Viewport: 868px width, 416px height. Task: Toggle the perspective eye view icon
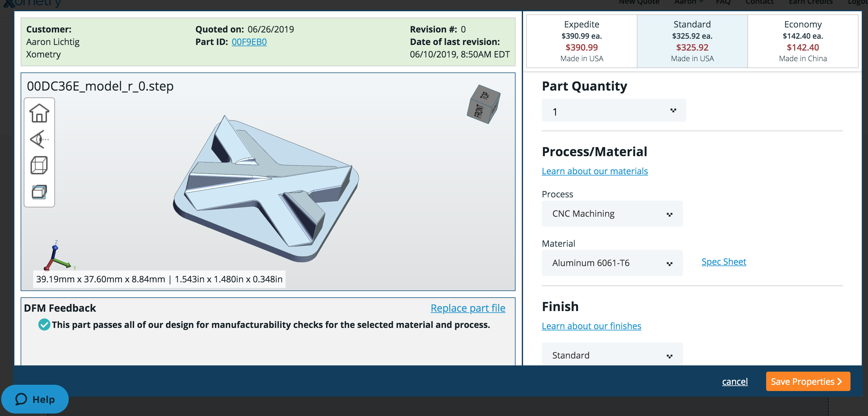[39, 139]
